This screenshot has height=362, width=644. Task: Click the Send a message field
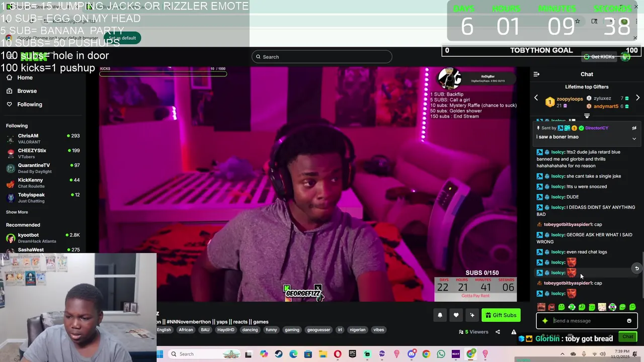click(588, 321)
